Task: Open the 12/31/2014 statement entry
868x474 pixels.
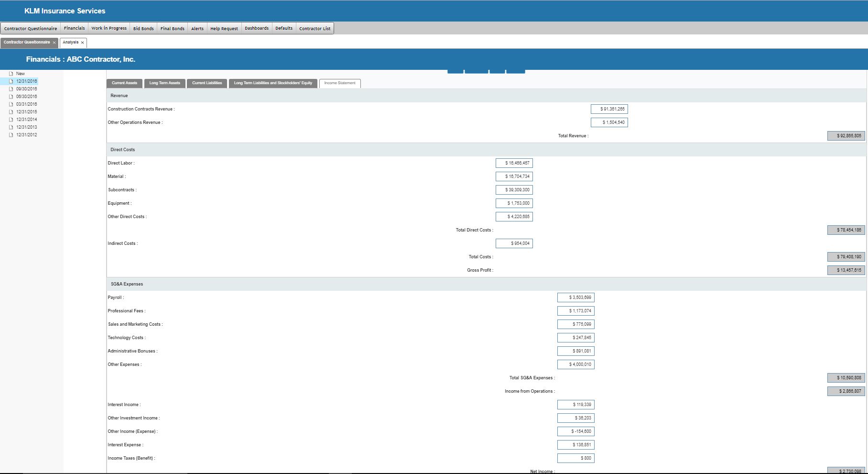Action: (26, 120)
